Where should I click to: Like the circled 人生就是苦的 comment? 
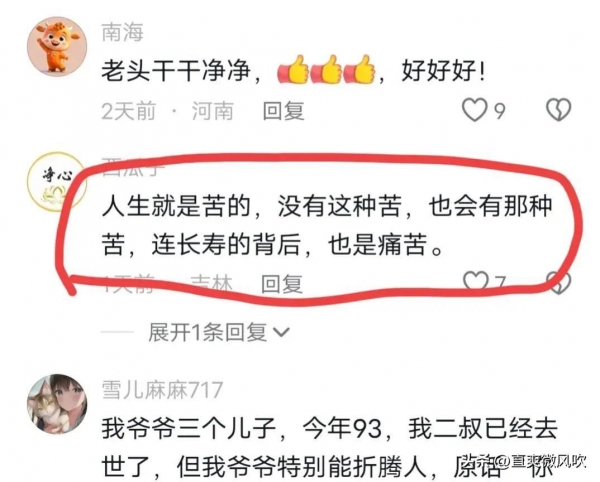click(x=476, y=282)
